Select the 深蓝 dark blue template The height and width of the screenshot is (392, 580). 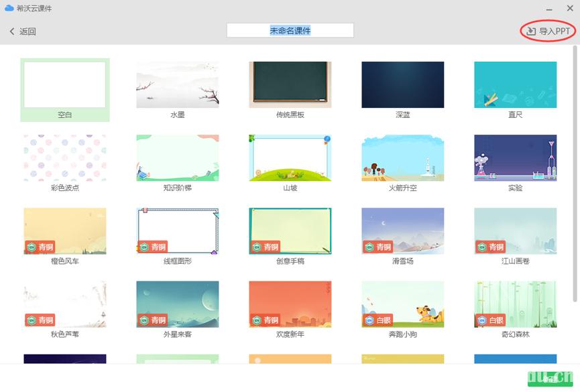click(x=402, y=84)
